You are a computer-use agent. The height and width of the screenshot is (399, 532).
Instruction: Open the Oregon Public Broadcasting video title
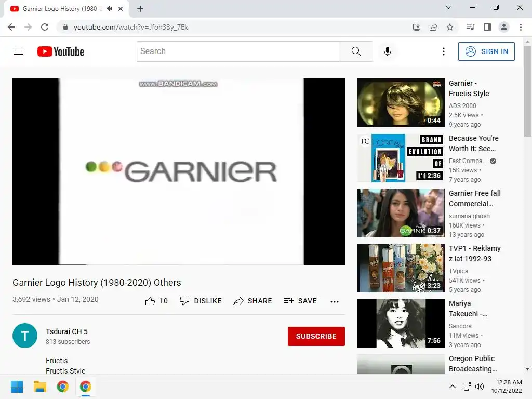[473, 364]
